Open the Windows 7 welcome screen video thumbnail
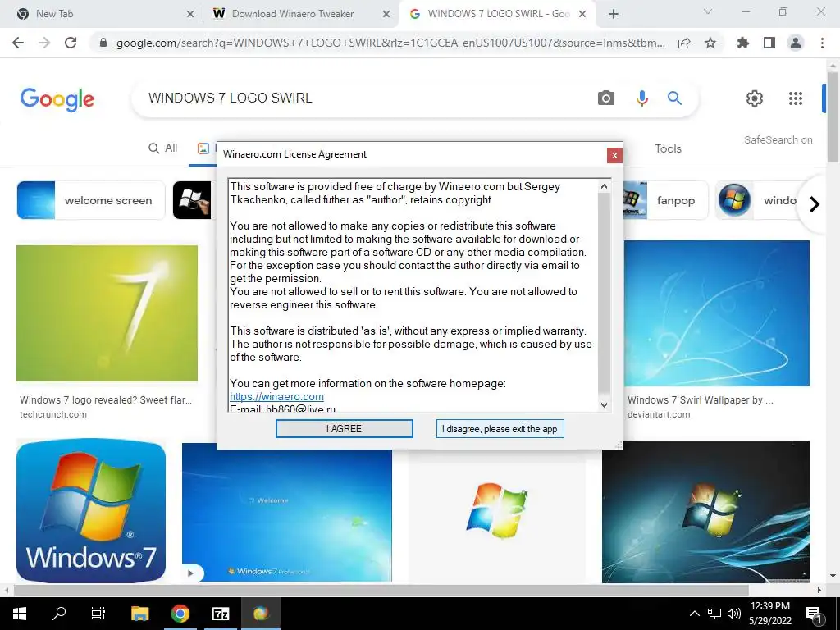 [x=286, y=512]
